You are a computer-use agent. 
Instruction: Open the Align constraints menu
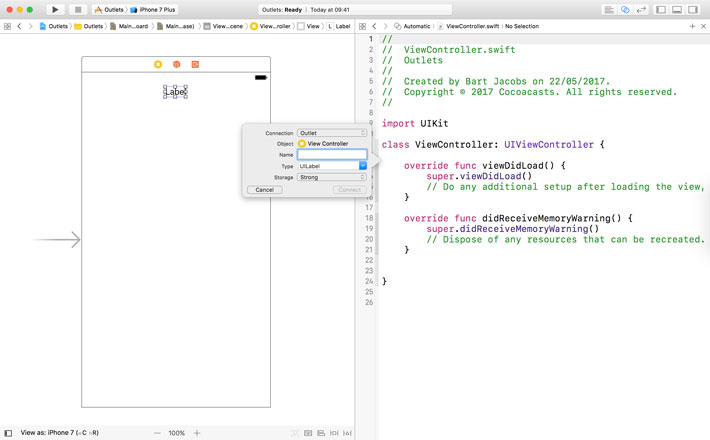click(321, 433)
